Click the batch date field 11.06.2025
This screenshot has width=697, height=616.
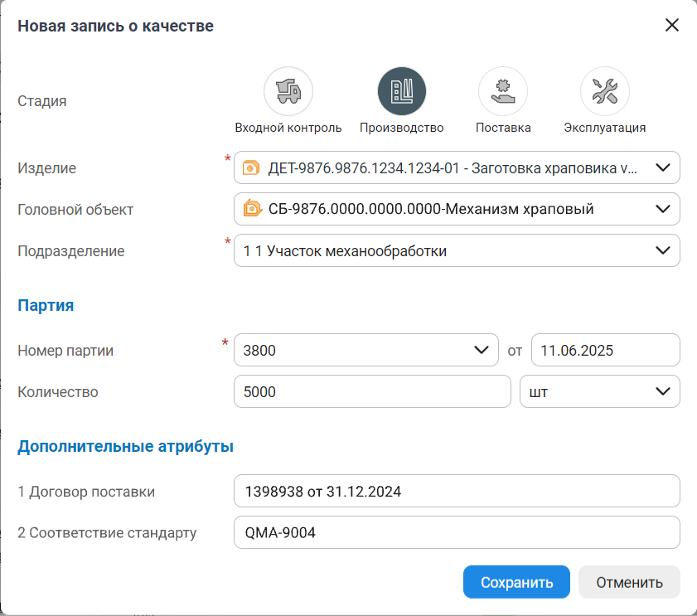(x=604, y=350)
